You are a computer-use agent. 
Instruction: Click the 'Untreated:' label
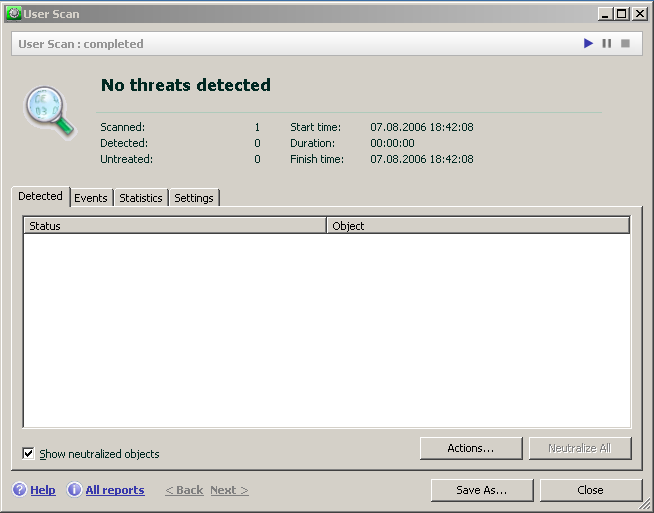(126, 159)
